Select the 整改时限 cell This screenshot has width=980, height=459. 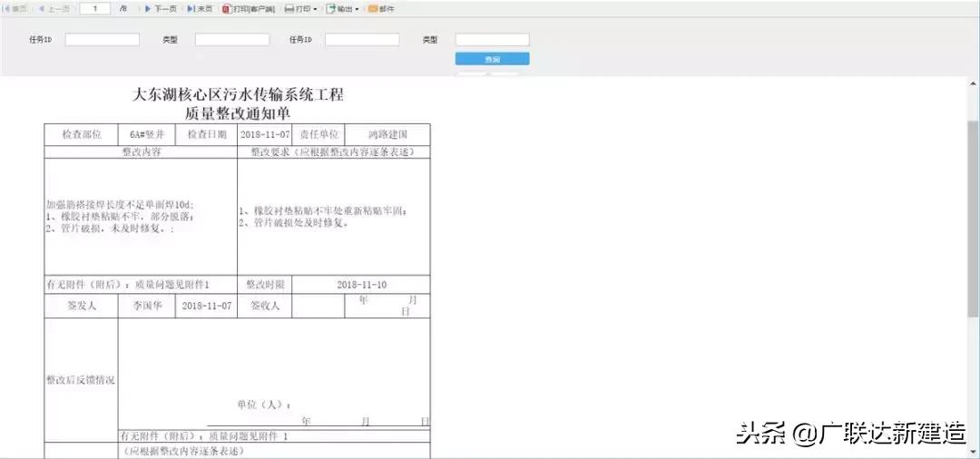pyautogui.click(x=264, y=285)
